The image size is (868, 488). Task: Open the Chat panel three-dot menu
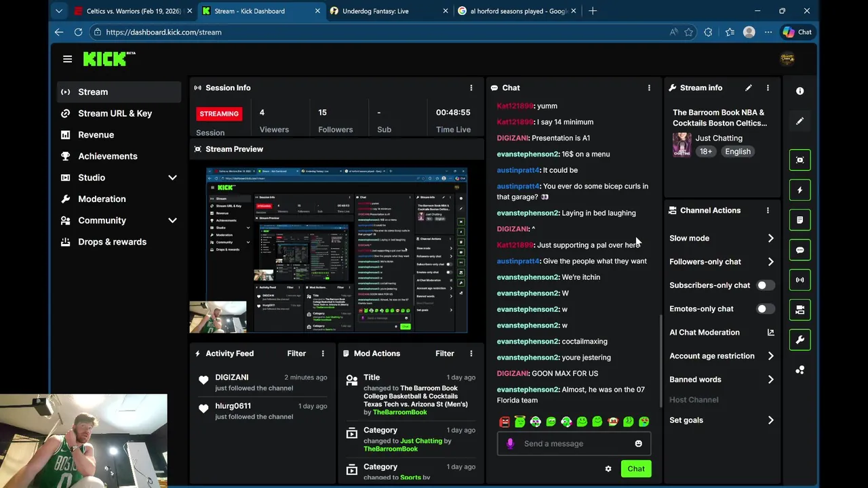649,88
